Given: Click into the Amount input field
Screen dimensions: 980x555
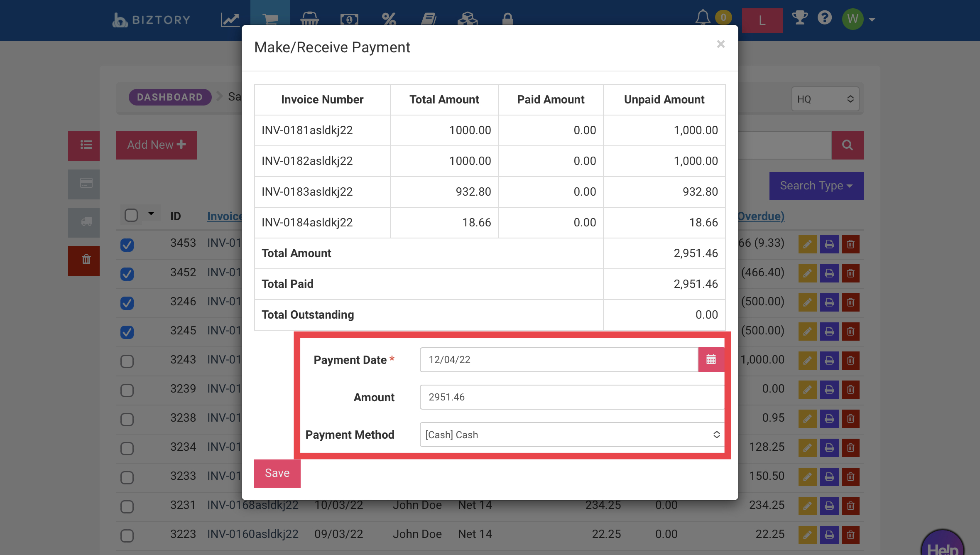Looking at the screenshot, I should pyautogui.click(x=572, y=397).
